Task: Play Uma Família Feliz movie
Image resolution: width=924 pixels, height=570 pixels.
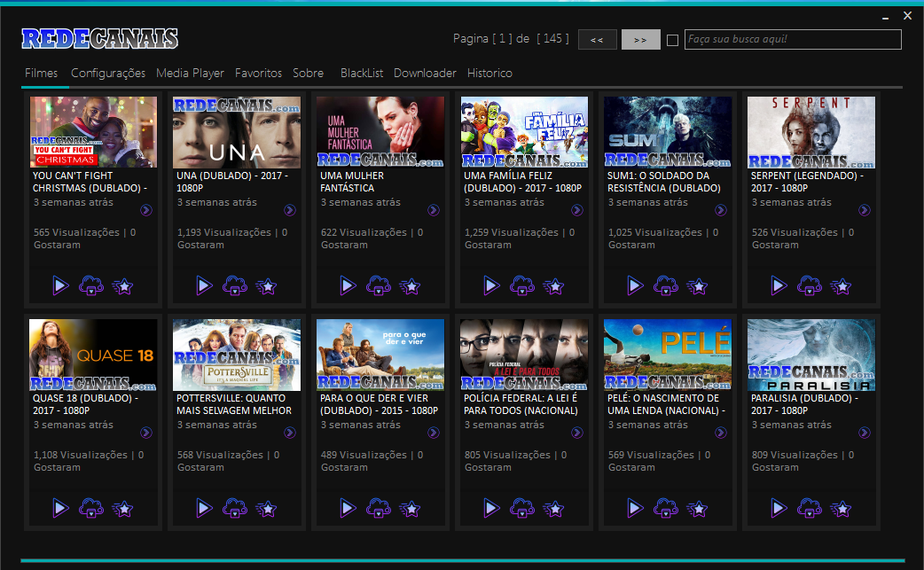Action: (491, 286)
